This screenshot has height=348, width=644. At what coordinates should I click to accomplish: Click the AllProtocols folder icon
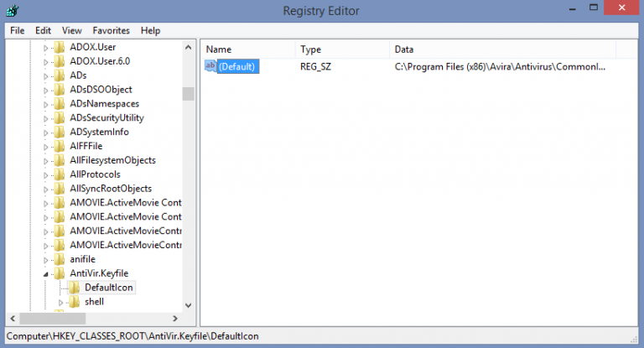coord(60,174)
